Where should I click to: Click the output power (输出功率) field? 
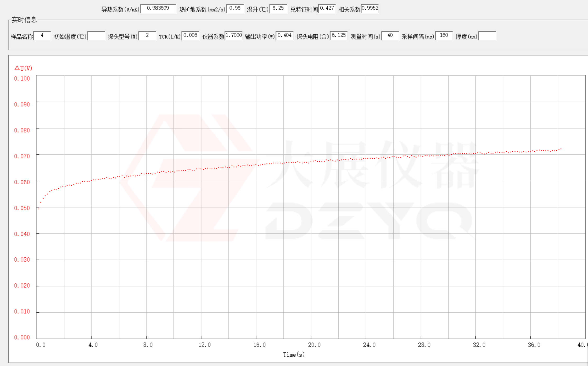click(284, 36)
